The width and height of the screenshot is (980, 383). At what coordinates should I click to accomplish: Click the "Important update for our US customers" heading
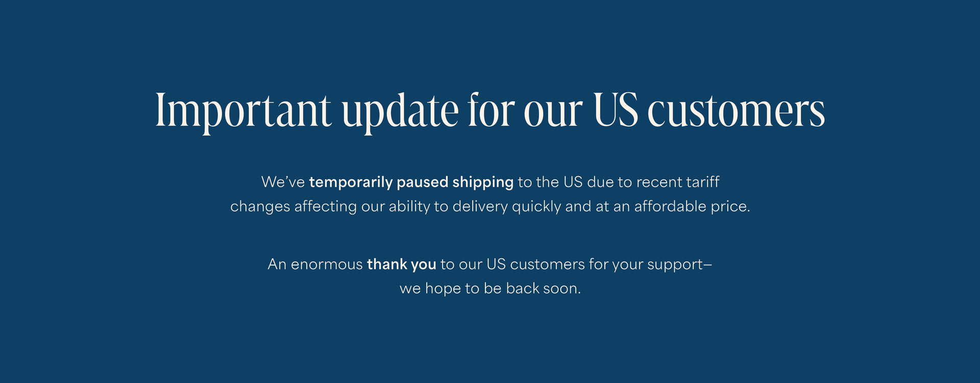coord(490,110)
